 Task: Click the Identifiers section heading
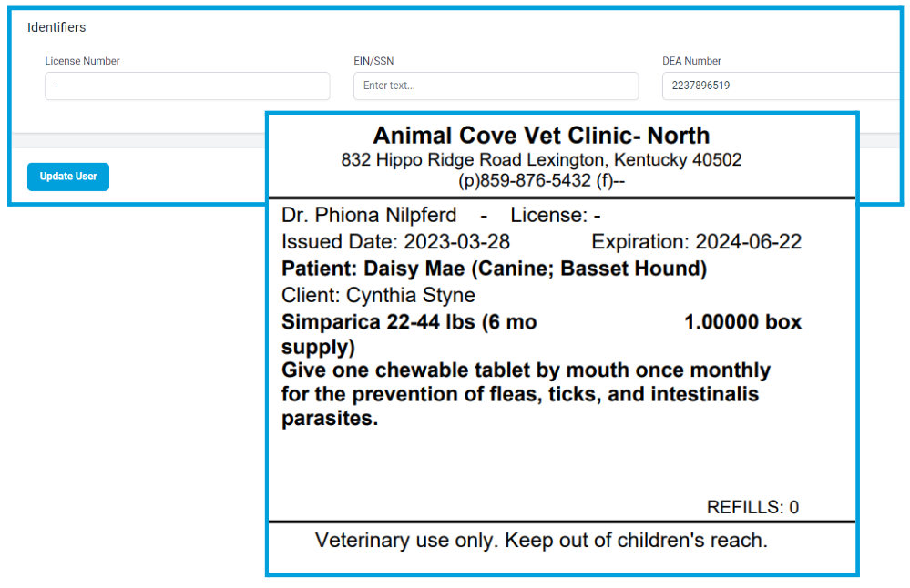click(56, 27)
